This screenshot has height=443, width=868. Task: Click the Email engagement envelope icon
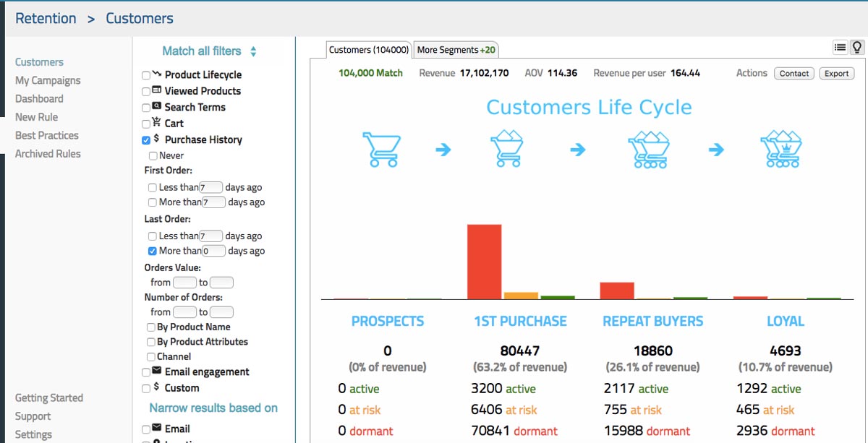(157, 371)
